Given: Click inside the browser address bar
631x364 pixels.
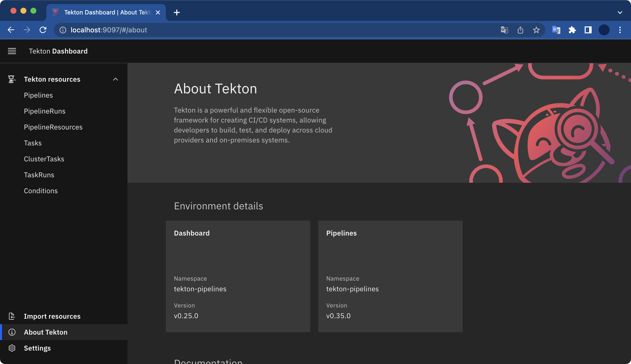Looking at the screenshot, I should [175, 30].
